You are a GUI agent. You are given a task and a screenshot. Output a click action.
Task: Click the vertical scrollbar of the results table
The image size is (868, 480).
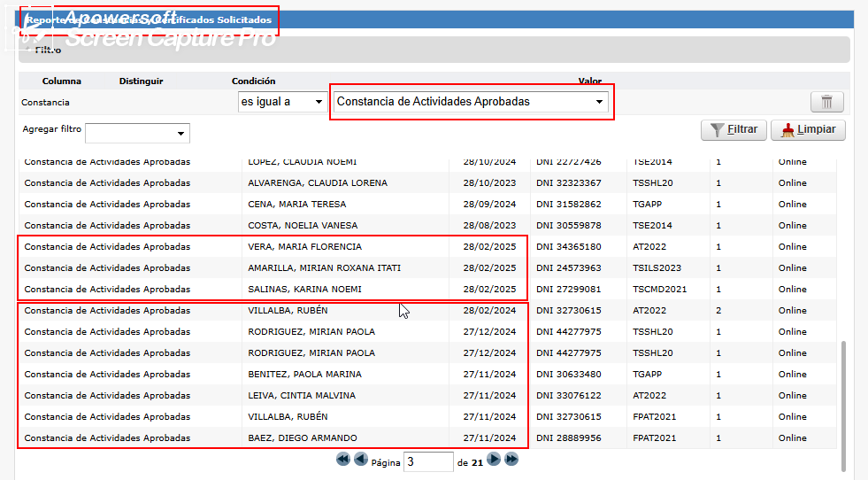(843, 399)
